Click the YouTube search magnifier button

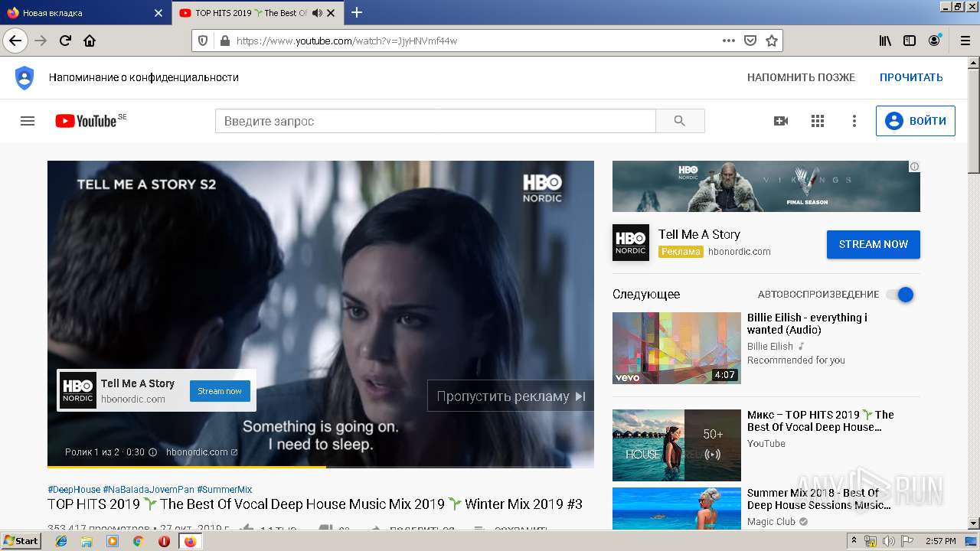(x=680, y=121)
